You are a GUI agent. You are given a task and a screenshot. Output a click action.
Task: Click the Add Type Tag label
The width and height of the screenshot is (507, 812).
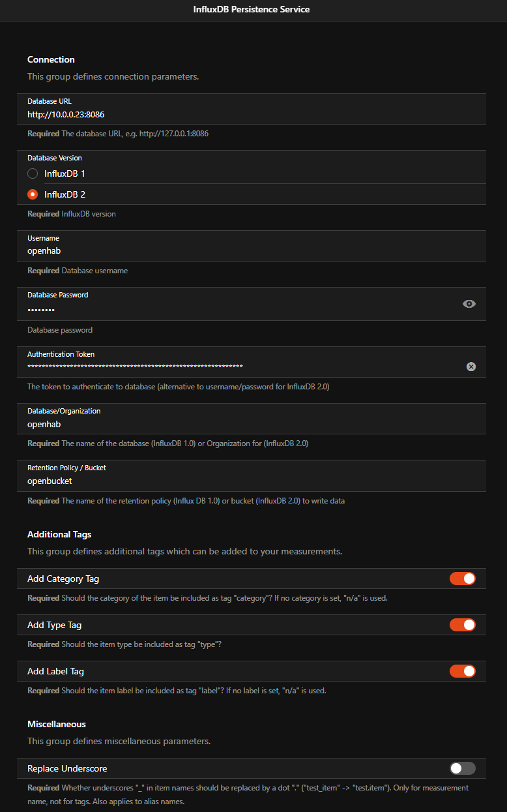(x=54, y=625)
